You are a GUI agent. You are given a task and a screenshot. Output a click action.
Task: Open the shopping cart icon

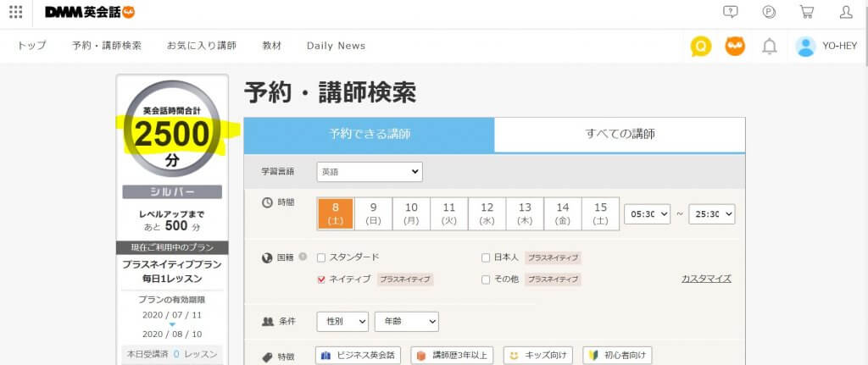(807, 12)
